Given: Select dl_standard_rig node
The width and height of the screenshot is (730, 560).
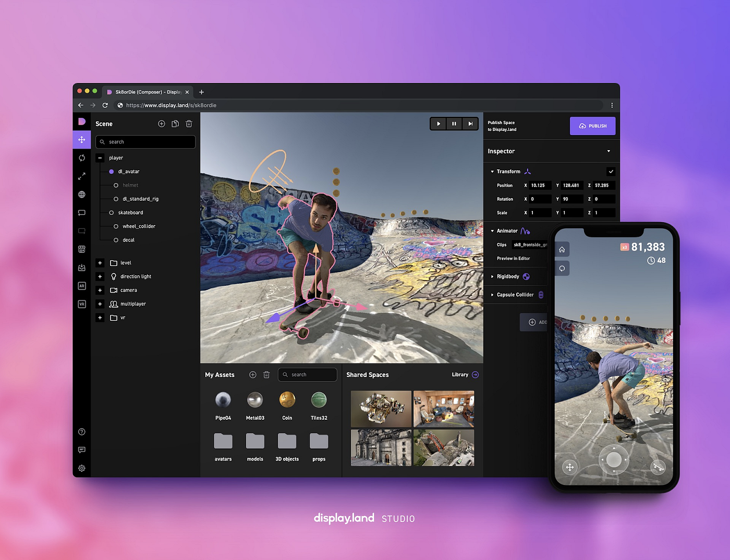Looking at the screenshot, I should [x=140, y=199].
